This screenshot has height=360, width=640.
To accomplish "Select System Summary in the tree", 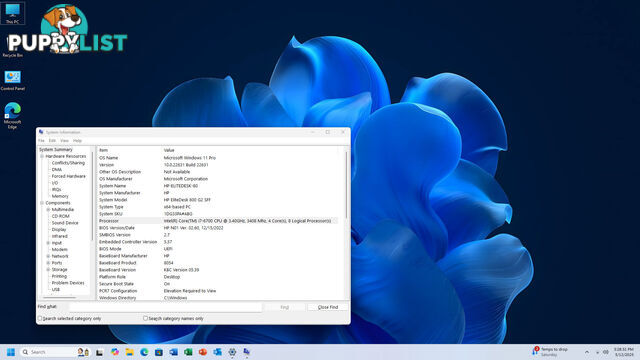I will [56, 149].
